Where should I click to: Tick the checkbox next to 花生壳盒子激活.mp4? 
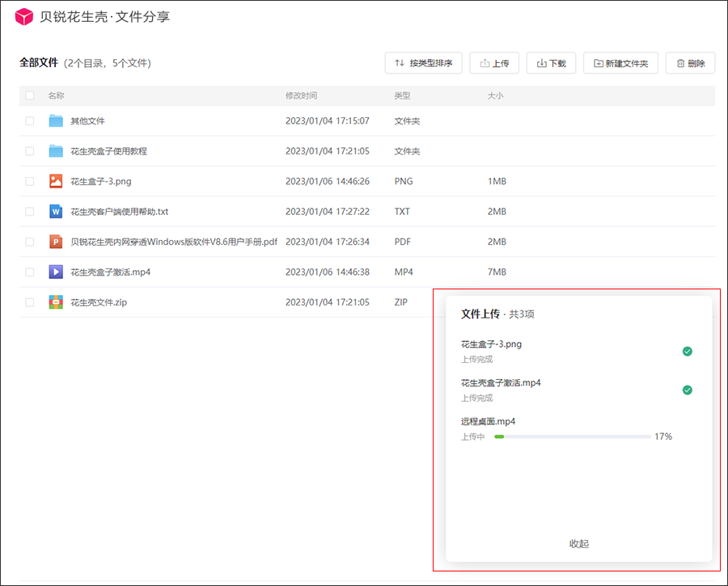tap(30, 272)
